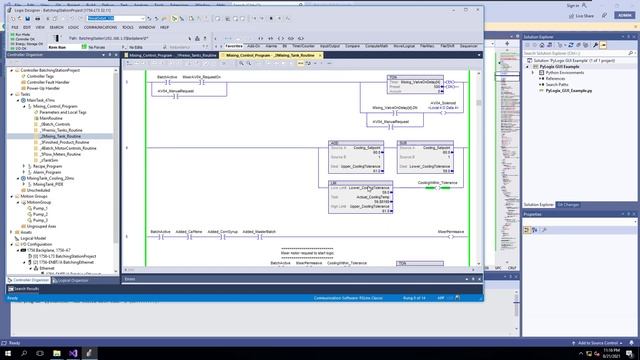Image resolution: width=640 pixels, height=360 pixels.
Task: Select the _3Finished_Product_Routine item
Action: click(64, 142)
